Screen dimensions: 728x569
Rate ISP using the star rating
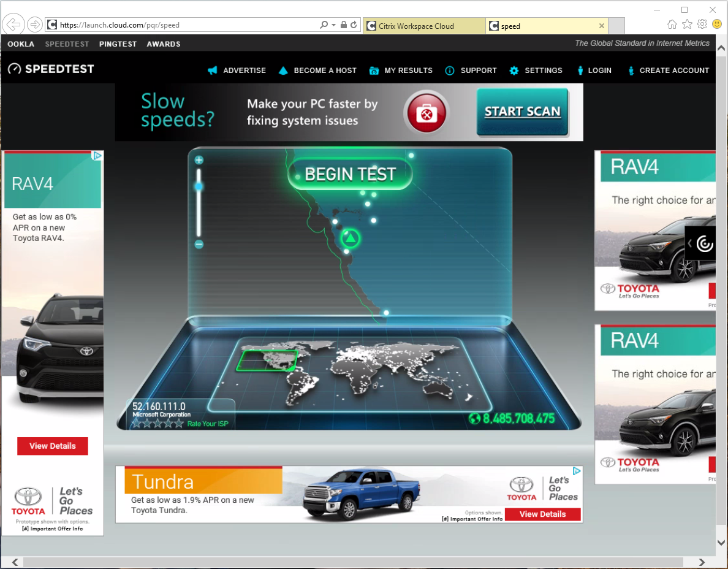click(157, 424)
